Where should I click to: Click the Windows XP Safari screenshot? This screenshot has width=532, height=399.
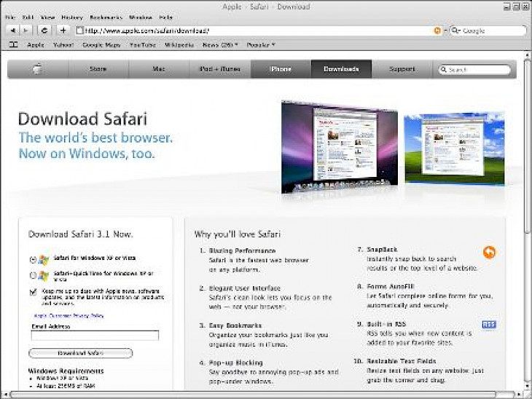tap(454, 149)
